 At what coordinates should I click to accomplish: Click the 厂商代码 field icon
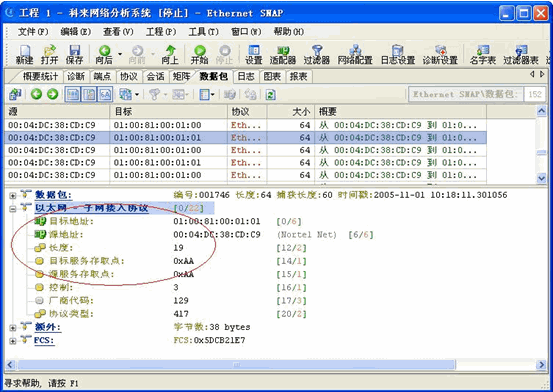(x=40, y=301)
